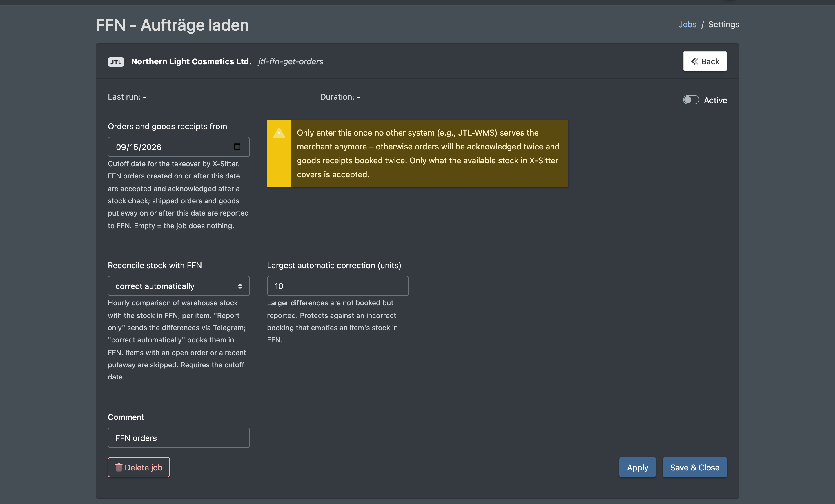Image resolution: width=835 pixels, height=504 pixels.
Task: Toggle the Active switch
Action: 691,100
